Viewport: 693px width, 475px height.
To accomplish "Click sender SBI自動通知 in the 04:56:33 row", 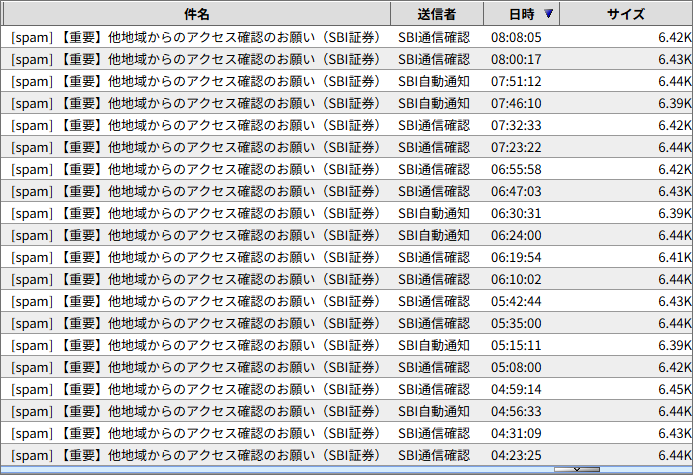I will click(x=434, y=411).
